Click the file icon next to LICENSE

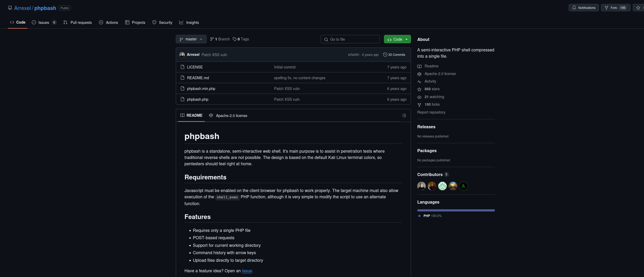[x=182, y=67]
